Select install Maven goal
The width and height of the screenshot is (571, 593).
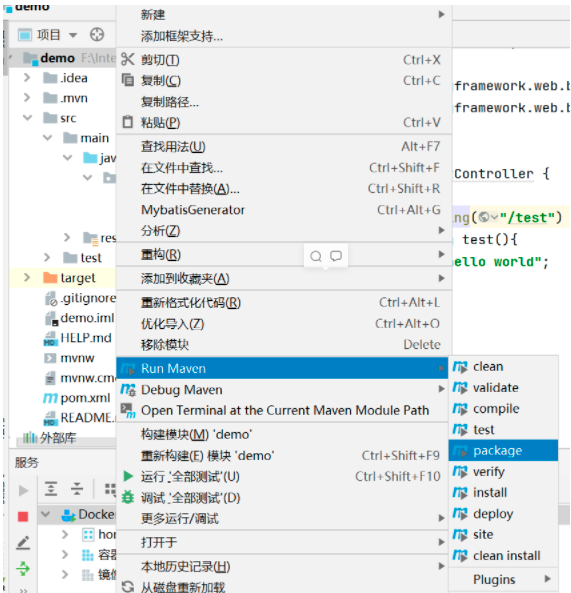tap(503, 492)
